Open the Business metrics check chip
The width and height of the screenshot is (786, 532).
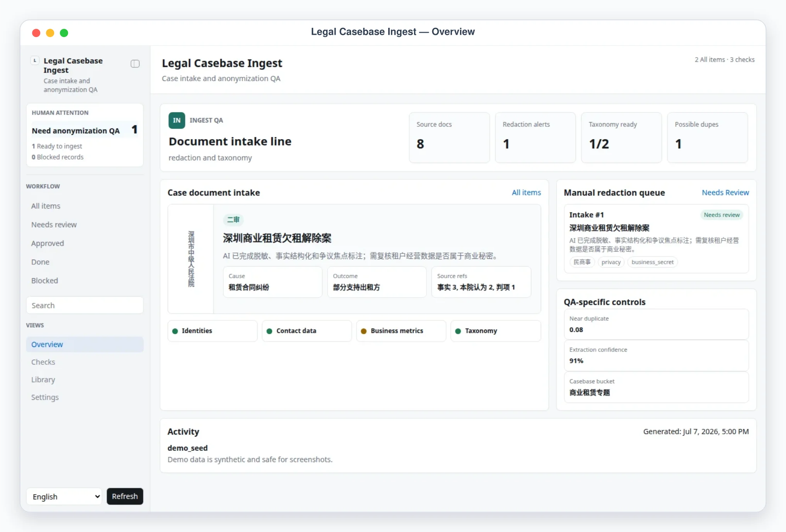401,331
